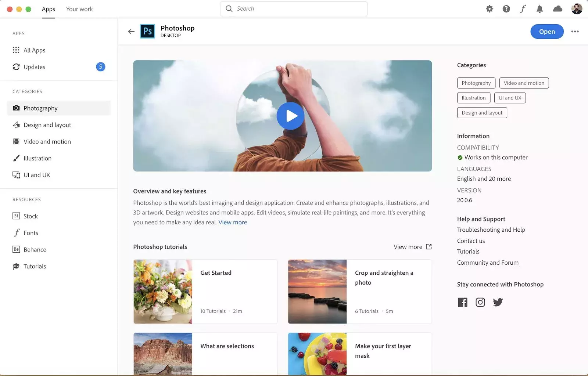Viewport: 588px width, 376px height.
Task: Select the Photography category filter chip
Action: coord(476,83)
